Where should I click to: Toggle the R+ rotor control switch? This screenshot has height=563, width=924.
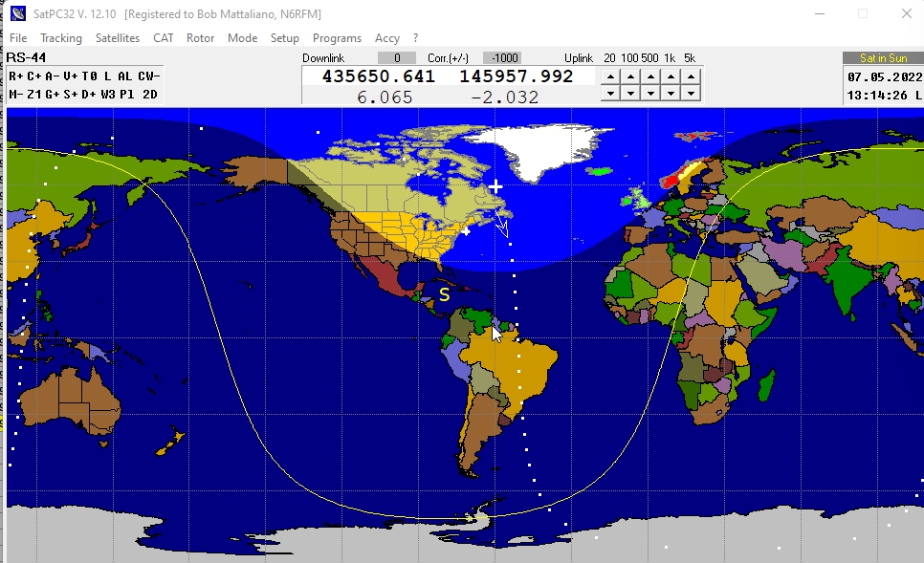coord(16,76)
